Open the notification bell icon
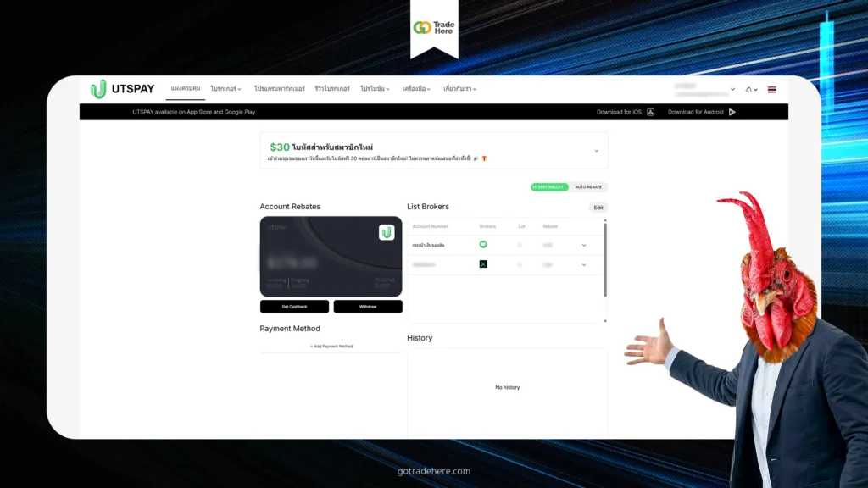Screen dimensions: 868x488 748,89
